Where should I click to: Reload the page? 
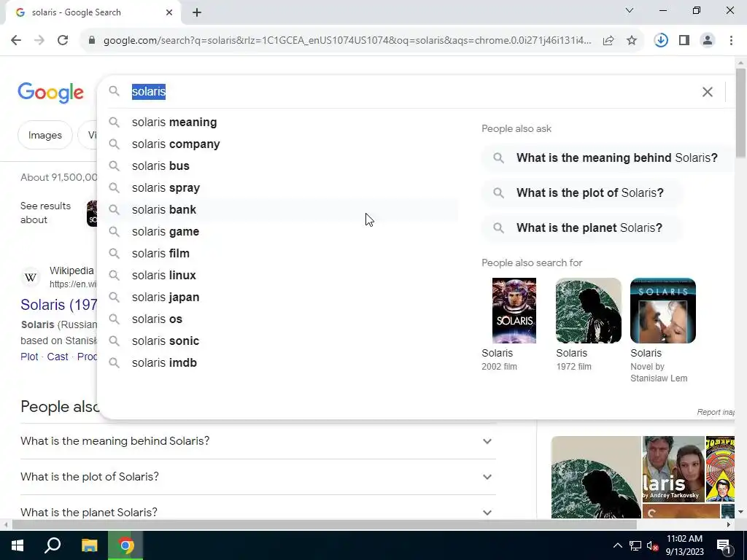63,41
